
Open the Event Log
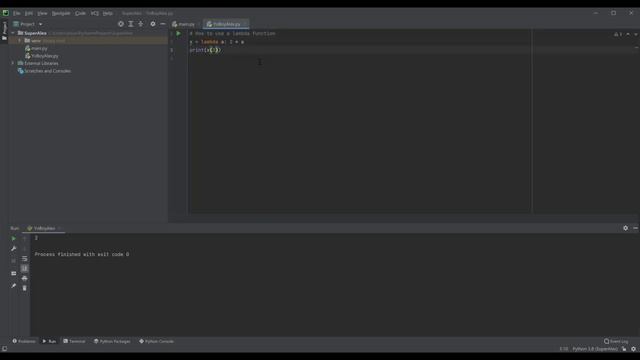click(616, 341)
